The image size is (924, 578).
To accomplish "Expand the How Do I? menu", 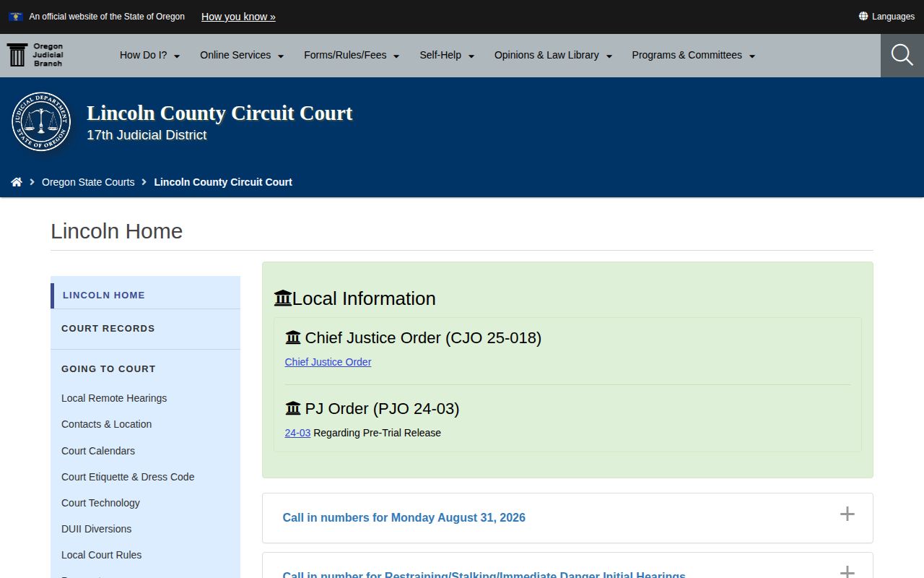I will click(149, 55).
